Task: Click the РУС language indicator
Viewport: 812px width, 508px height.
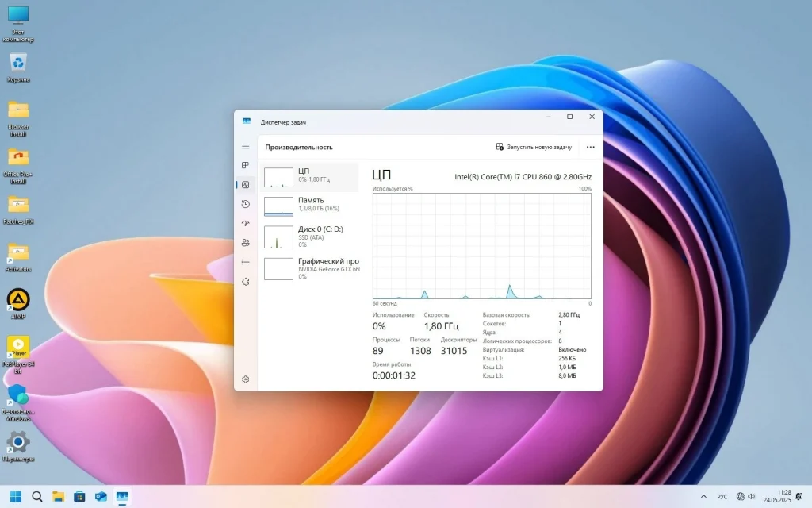Action: (724, 495)
